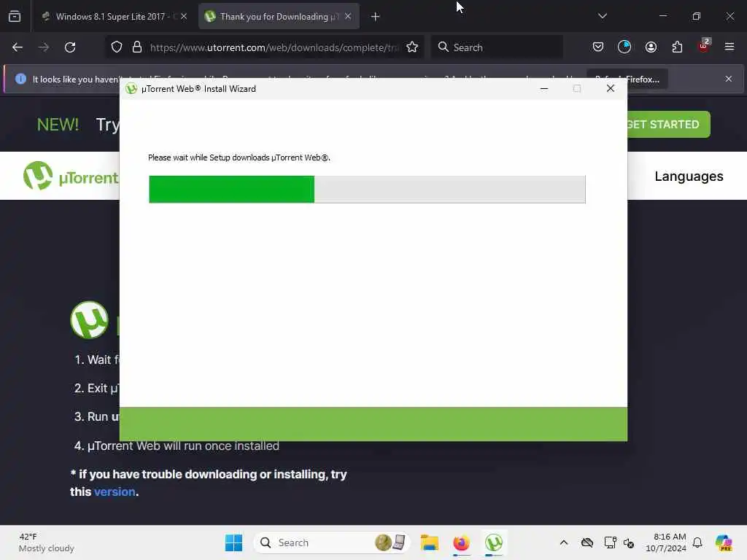Open the extensions puzzle icon

pyautogui.click(x=677, y=47)
